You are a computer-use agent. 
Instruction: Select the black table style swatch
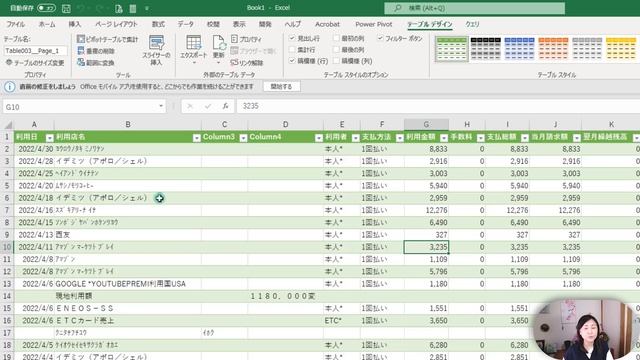(485, 49)
